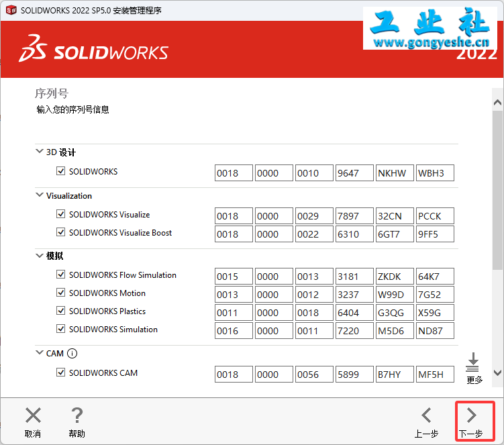This screenshot has width=504, height=445.
Task: Click the Cancel (取消) X icon
Action: pos(33,415)
